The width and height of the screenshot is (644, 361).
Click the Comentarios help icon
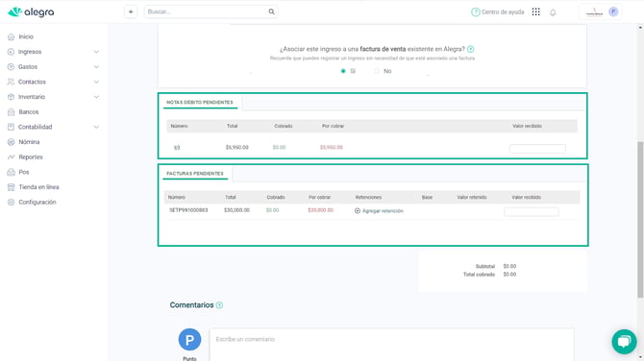(219, 305)
